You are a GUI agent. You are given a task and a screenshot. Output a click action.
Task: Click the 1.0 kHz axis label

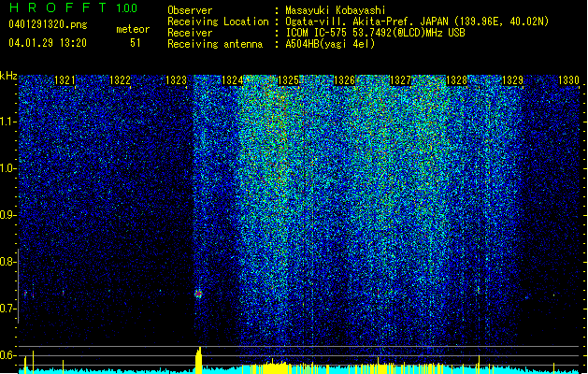8,168
